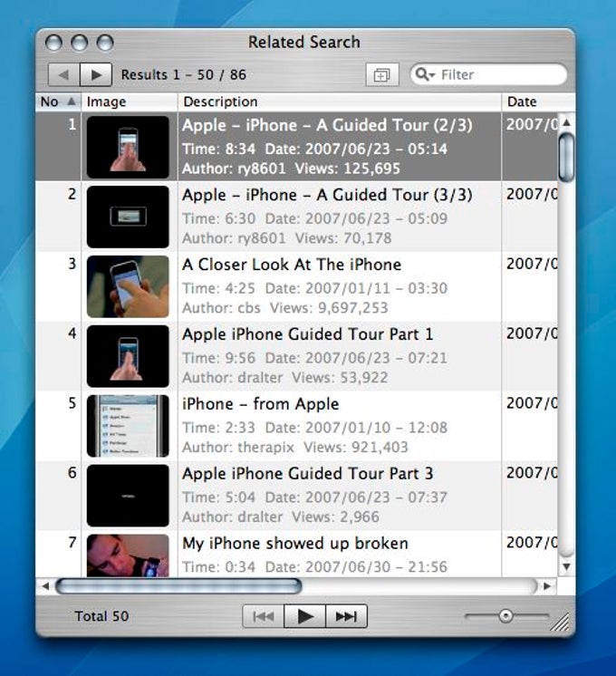This screenshot has height=676, width=616.
Task: Click 'Author: dralter Views: 53,922' line
Action: point(285,378)
